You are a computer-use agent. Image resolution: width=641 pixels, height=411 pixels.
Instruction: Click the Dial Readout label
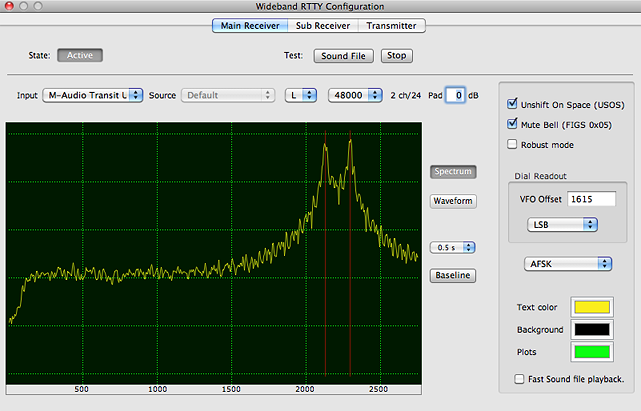coord(540,176)
